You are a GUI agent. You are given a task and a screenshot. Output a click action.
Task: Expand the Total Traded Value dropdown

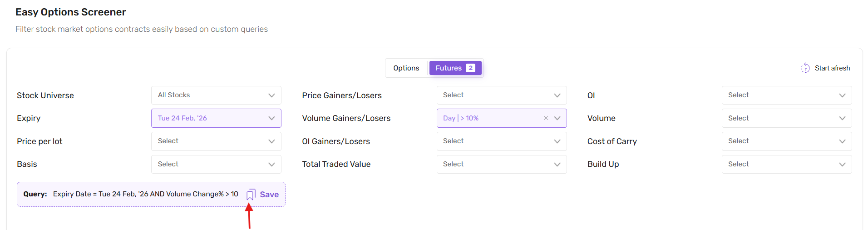(x=501, y=164)
